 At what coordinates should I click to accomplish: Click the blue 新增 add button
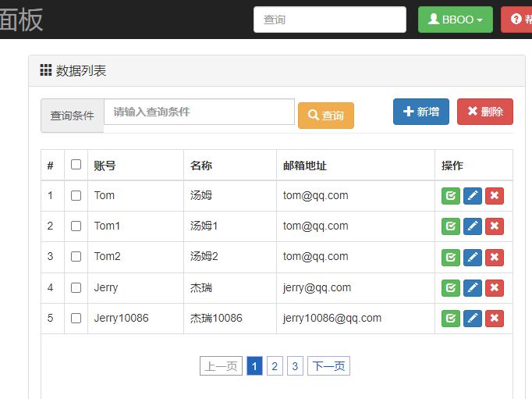coord(421,112)
